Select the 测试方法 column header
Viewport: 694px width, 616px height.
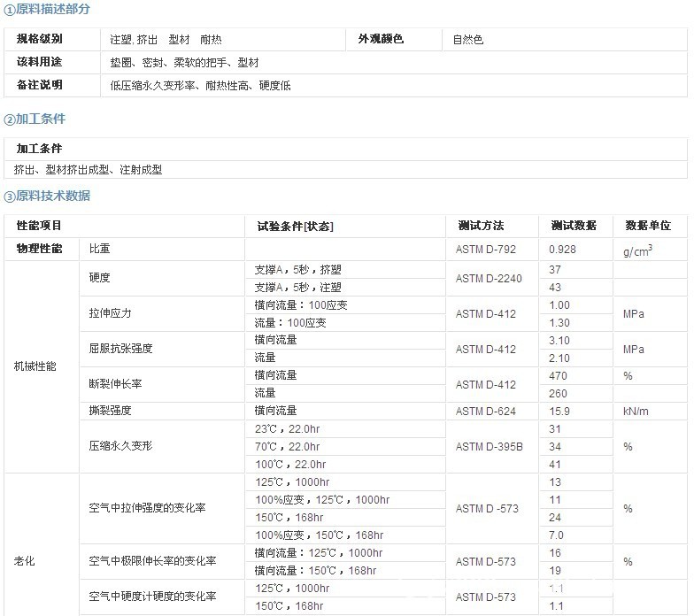481,226
